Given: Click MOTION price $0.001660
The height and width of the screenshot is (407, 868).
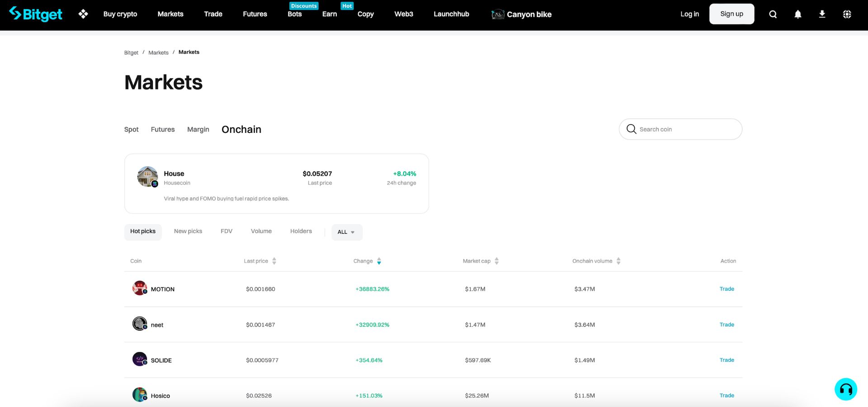Looking at the screenshot, I should (x=260, y=289).
